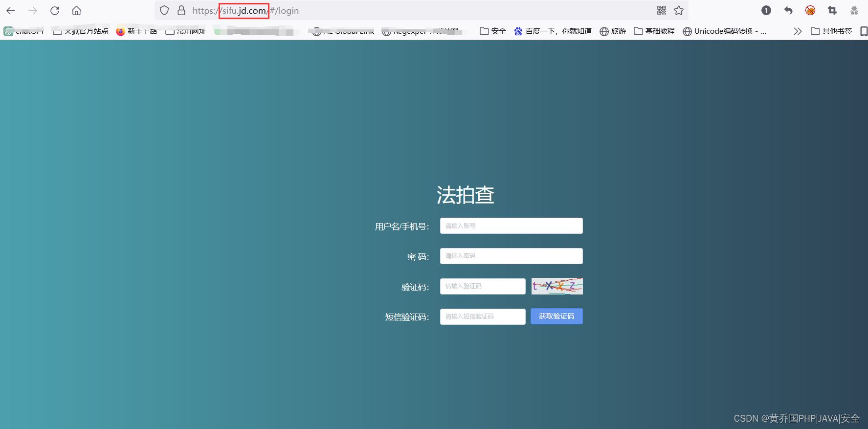Reload the page with the refresh icon
The image size is (868, 429).
pyautogui.click(x=55, y=10)
